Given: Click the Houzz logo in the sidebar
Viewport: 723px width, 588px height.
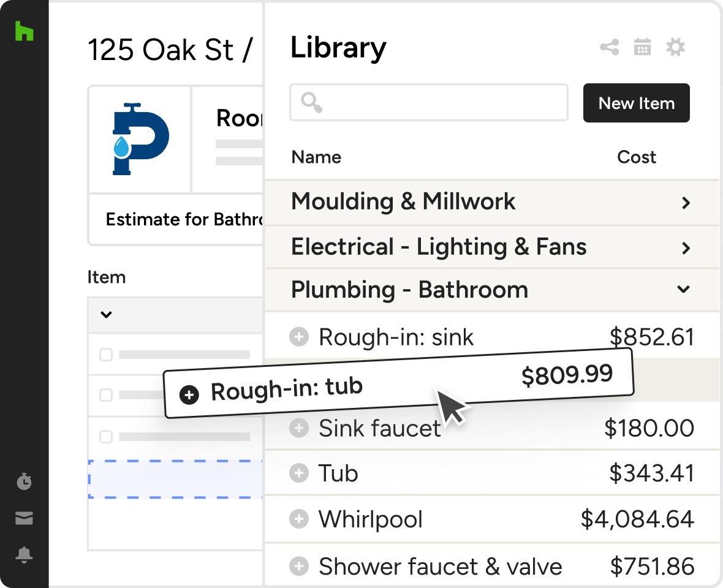Looking at the screenshot, I should (x=25, y=32).
